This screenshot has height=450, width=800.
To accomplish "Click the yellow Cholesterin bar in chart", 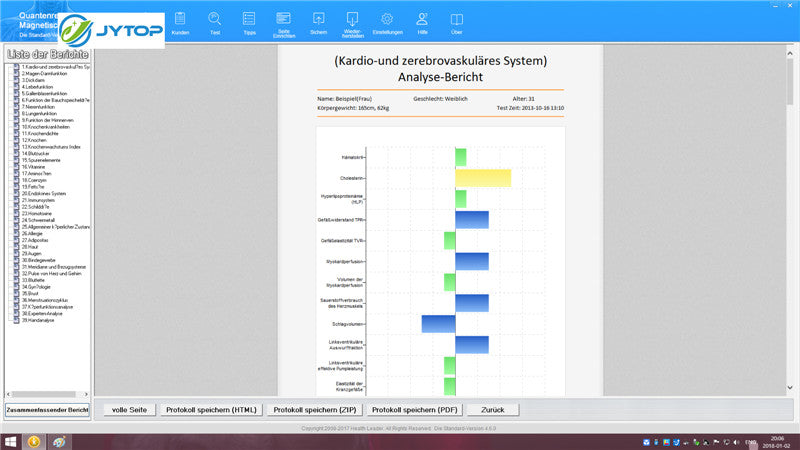I will click(x=483, y=178).
